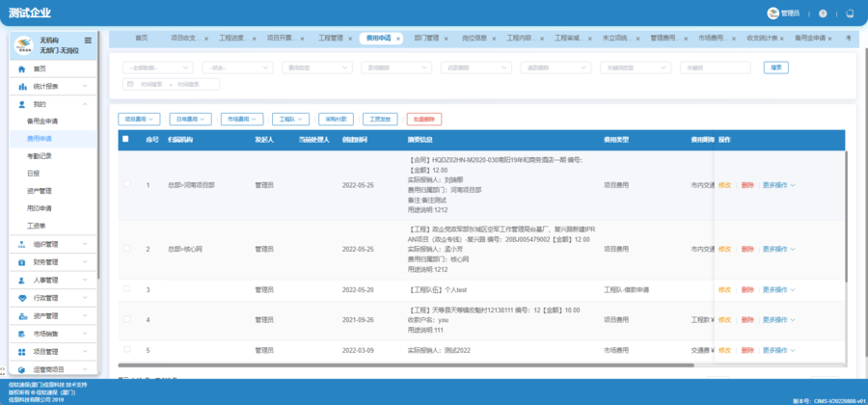
Task: Check the checkbox for row 3
Action: click(126, 289)
